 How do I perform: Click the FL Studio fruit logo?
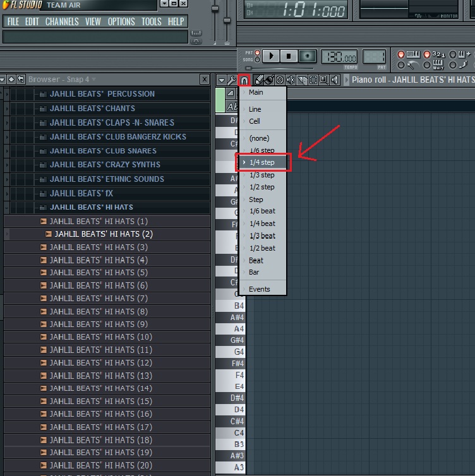(x=6, y=4)
